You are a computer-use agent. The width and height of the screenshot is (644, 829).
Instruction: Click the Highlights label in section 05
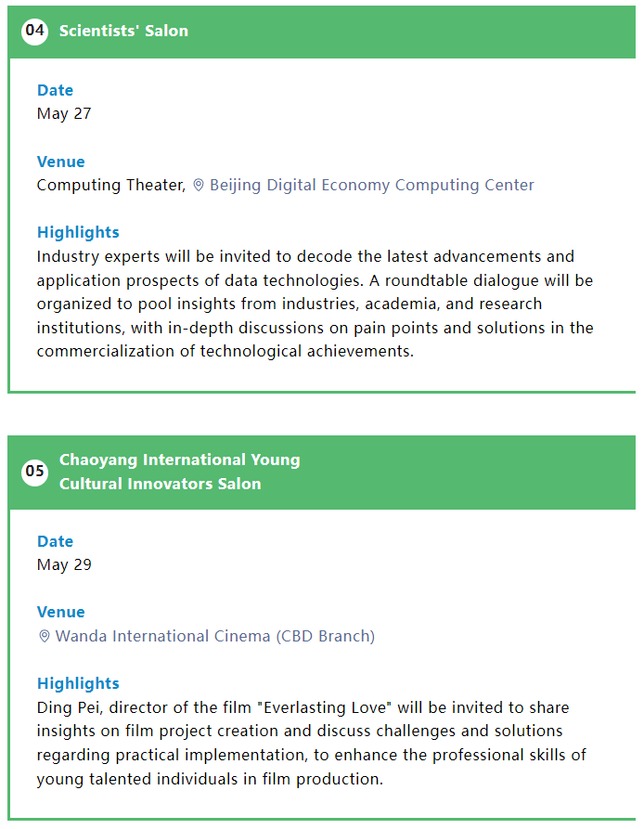(x=78, y=683)
